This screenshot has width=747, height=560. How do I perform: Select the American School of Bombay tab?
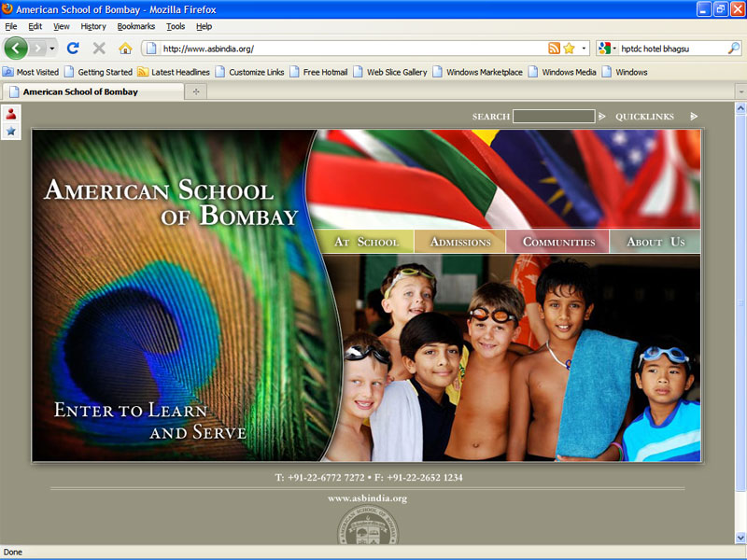92,91
